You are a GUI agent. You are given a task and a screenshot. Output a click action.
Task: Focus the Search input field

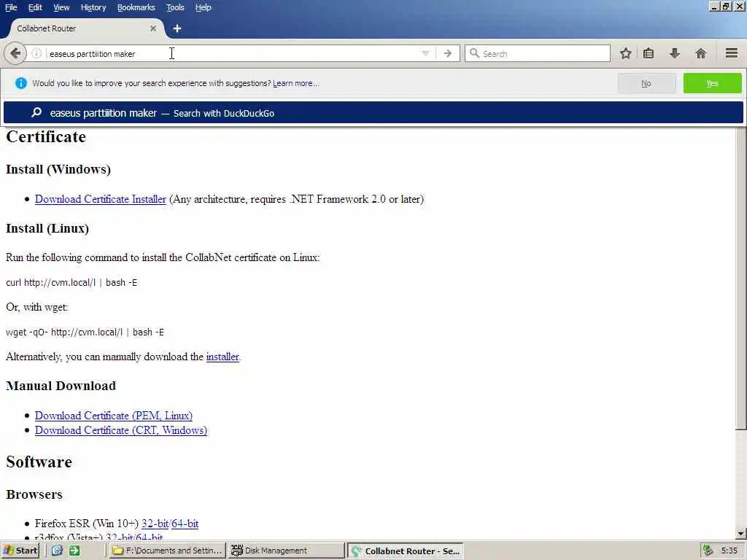[538, 53]
